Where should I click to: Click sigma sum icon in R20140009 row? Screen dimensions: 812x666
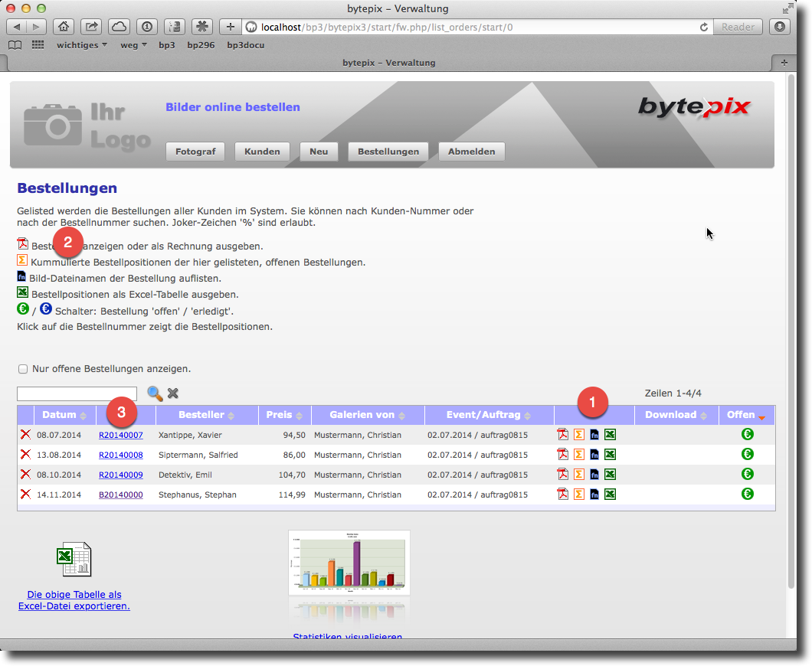tap(578, 474)
